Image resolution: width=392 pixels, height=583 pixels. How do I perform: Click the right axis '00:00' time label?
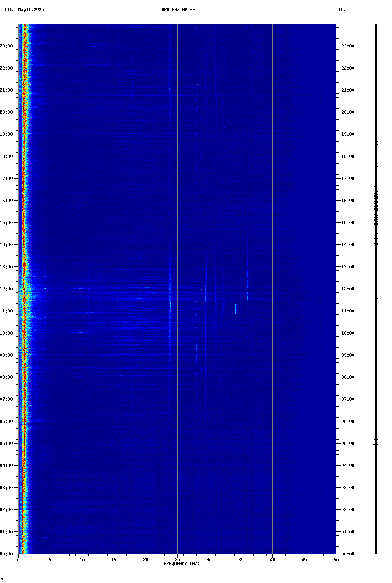[348, 554]
